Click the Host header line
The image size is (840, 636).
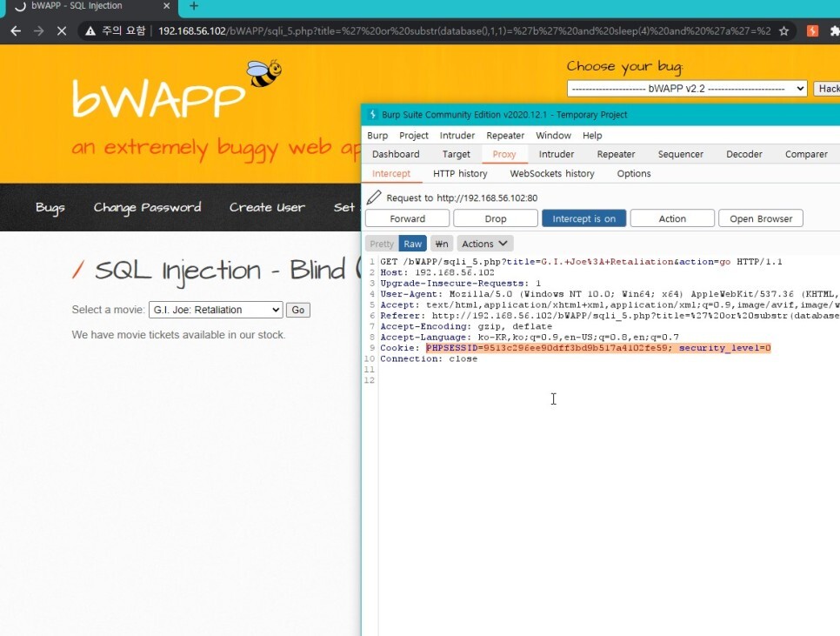click(437, 272)
